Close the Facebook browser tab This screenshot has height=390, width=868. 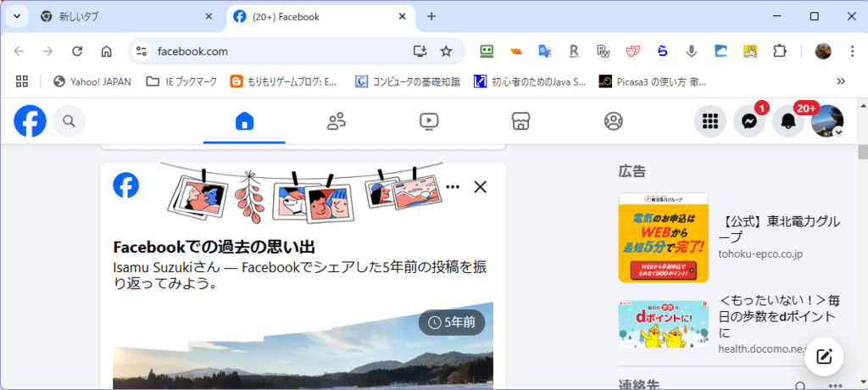click(403, 17)
